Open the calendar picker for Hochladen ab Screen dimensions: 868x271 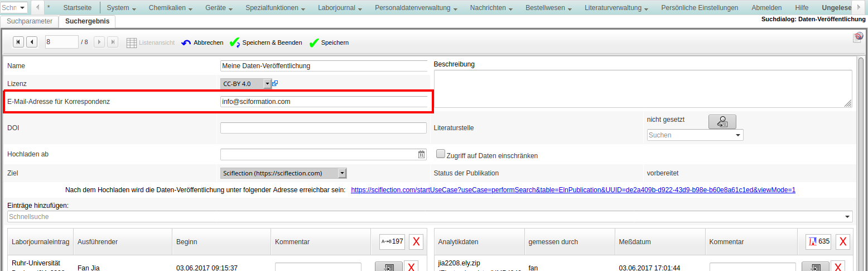(421, 154)
